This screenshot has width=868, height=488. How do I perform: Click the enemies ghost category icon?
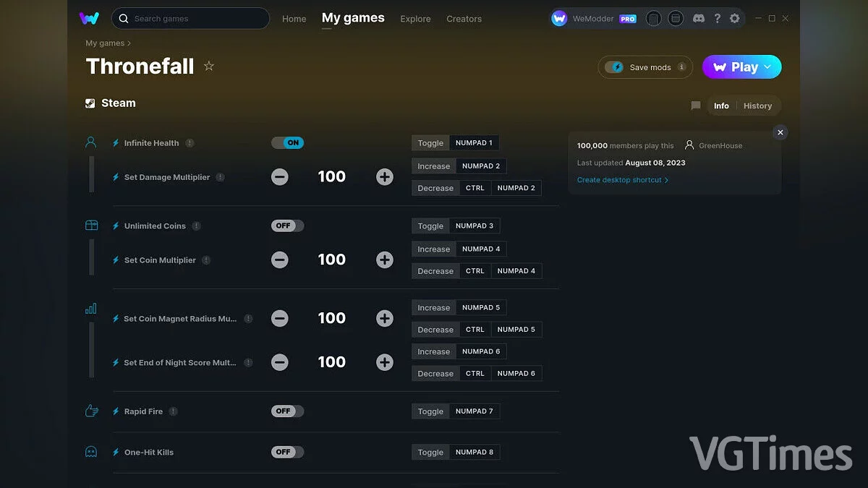tap(91, 452)
